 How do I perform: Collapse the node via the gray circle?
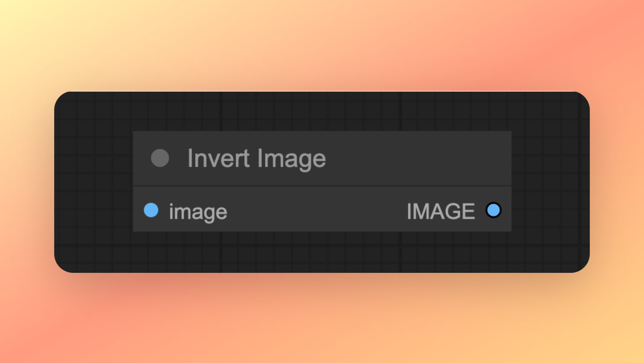coord(160,158)
